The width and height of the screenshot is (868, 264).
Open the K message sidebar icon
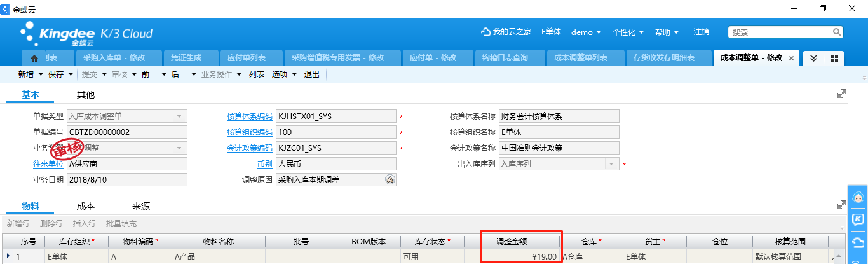tap(858, 220)
